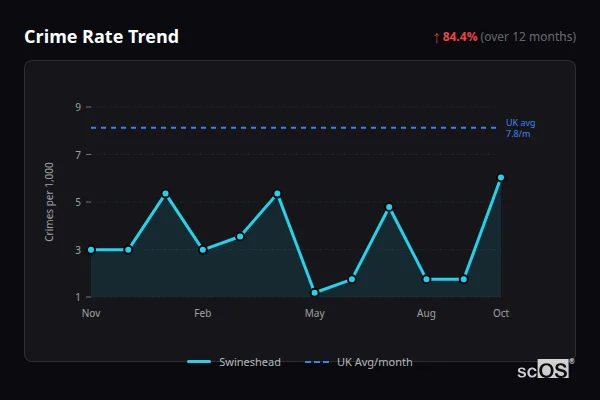This screenshot has width=600, height=400.
Task: Click the 'Aug' x-axis label
Action: tap(426, 313)
